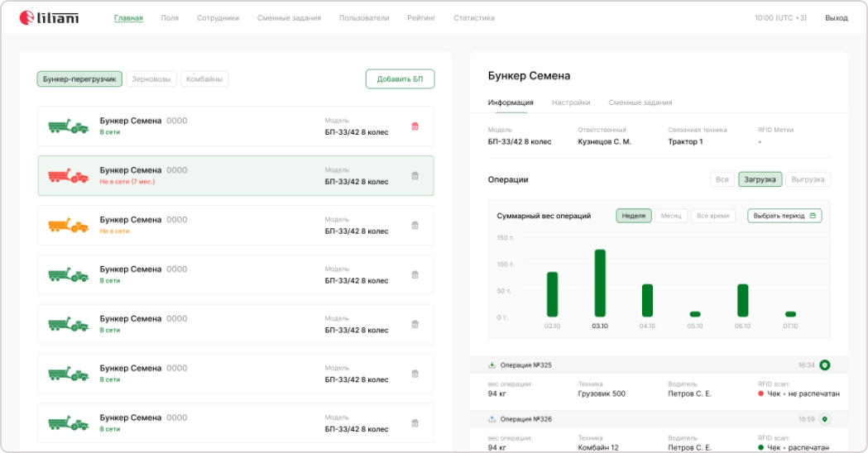Show Все operations filter
This screenshot has width=868, height=453.
(x=722, y=179)
